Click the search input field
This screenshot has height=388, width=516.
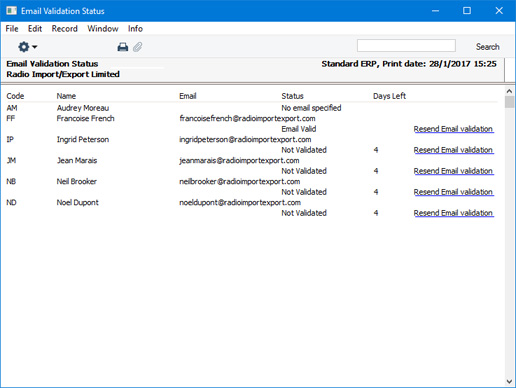click(406, 46)
